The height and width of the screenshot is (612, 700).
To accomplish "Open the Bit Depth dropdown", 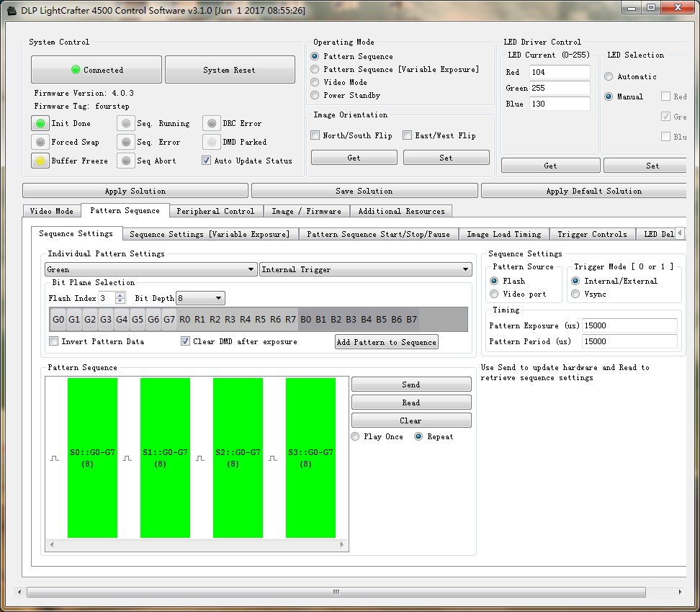I will click(x=200, y=298).
